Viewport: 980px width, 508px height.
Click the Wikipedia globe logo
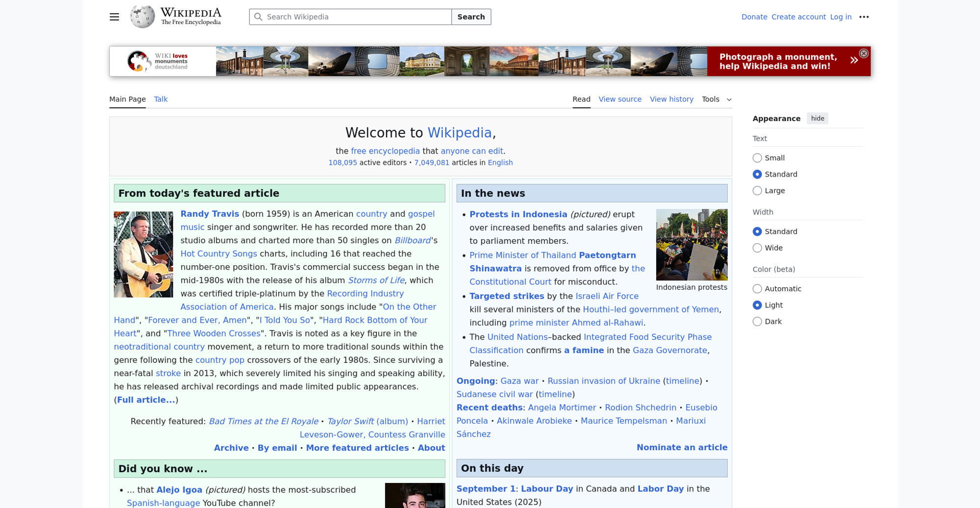coord(143,17)
